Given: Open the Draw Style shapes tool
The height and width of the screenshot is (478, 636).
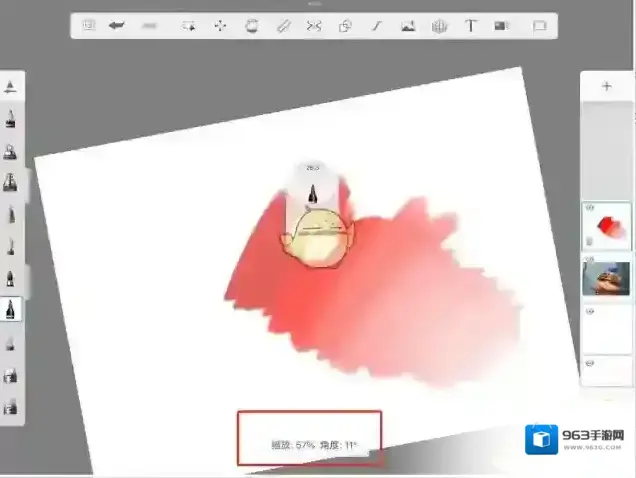Looking at the screenshot, I should [345, 26].
